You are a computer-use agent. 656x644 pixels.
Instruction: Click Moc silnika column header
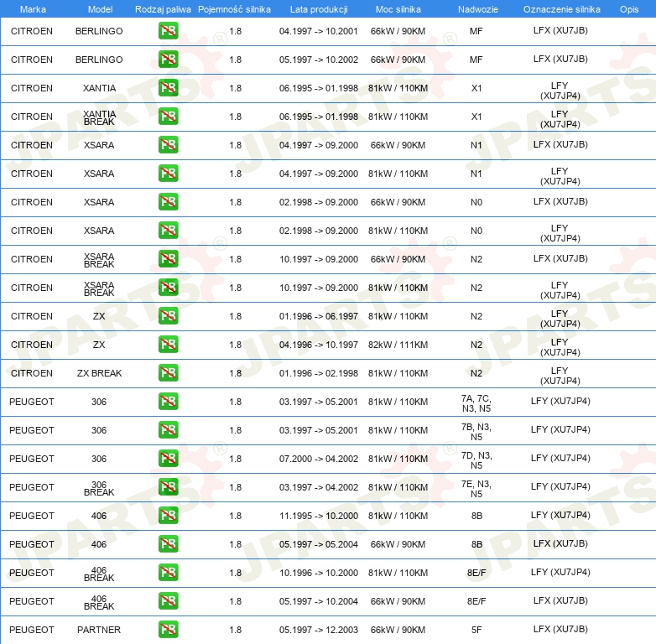(x=398, y=9)
